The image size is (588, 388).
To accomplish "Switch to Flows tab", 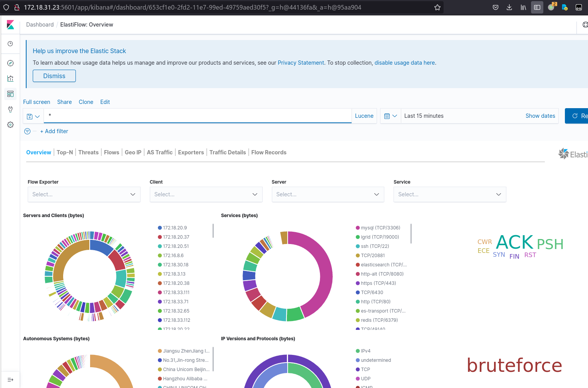I will [x=112, y=152].
